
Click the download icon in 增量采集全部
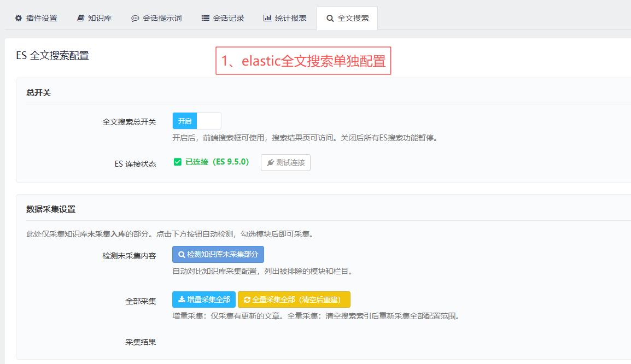(x=182, y=300)
